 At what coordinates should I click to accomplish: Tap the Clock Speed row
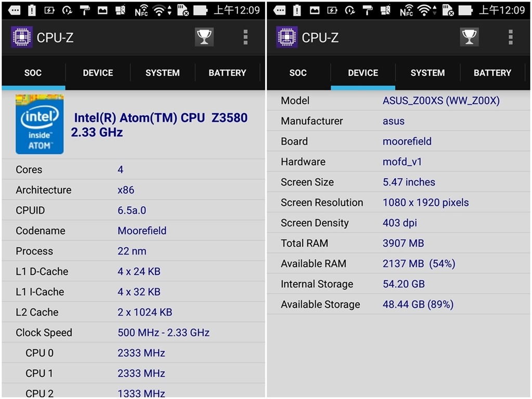tap(133, 332)
